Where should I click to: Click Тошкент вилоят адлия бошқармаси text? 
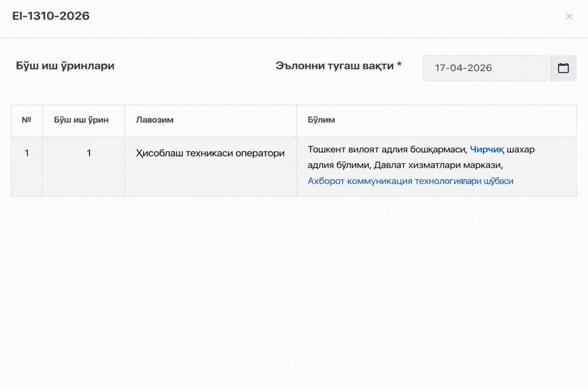(x=387, y=150)
